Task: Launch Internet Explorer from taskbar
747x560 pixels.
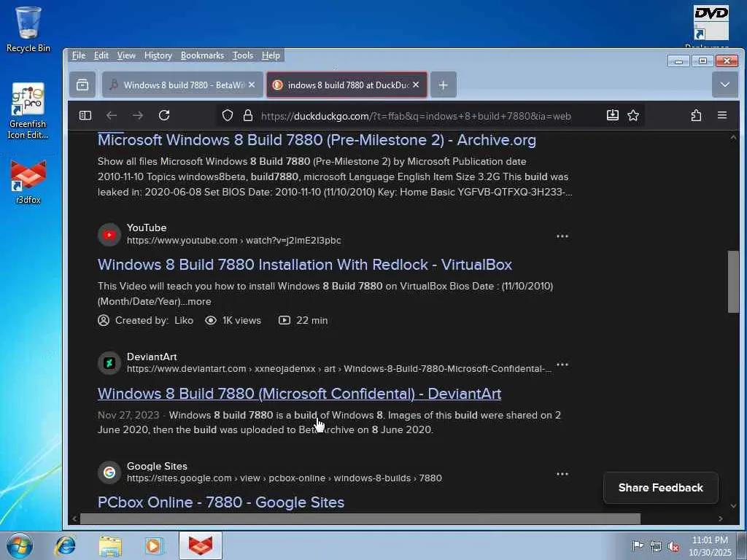Action: 65,545
